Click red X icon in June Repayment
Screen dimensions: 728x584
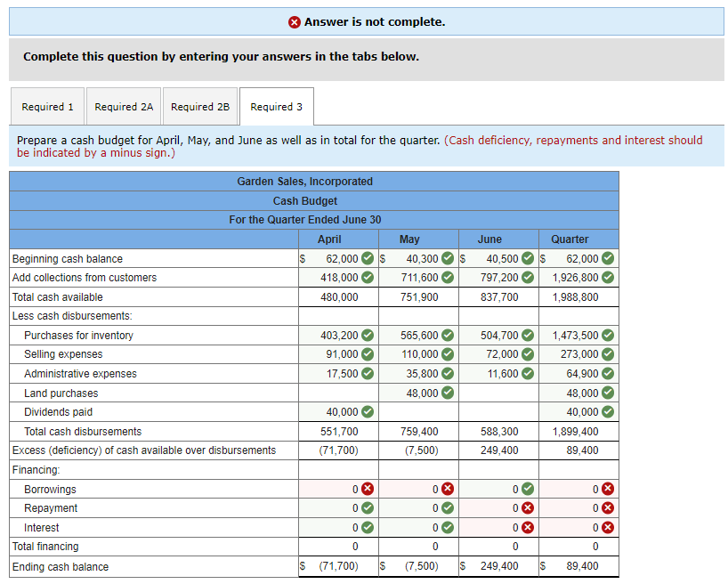[x=528, y=507]
